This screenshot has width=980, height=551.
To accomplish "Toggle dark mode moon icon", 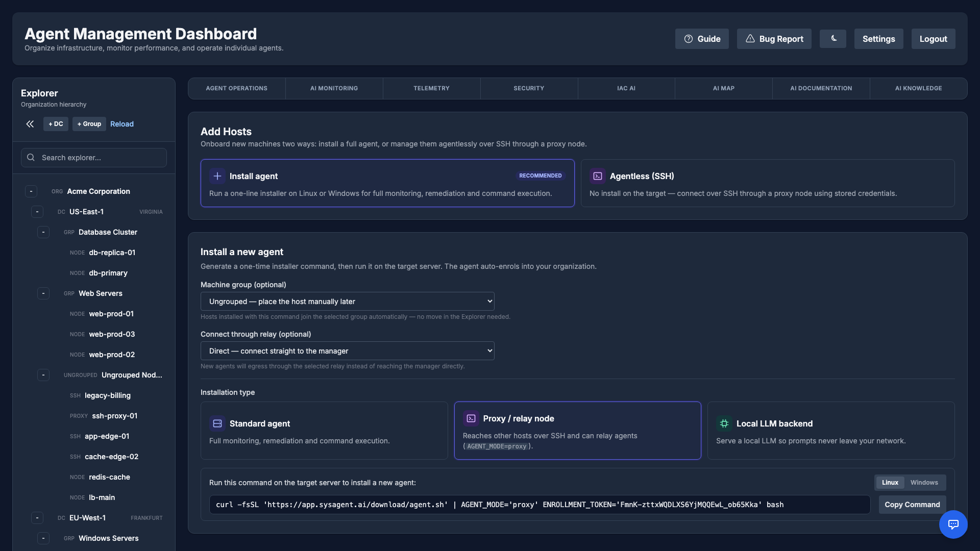I will pos(833,39).
